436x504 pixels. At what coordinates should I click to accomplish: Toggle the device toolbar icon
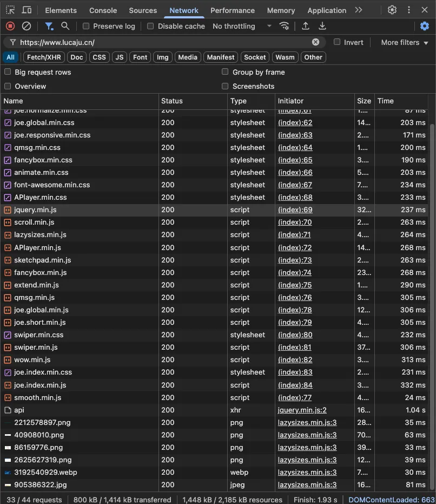click(27, 10)
